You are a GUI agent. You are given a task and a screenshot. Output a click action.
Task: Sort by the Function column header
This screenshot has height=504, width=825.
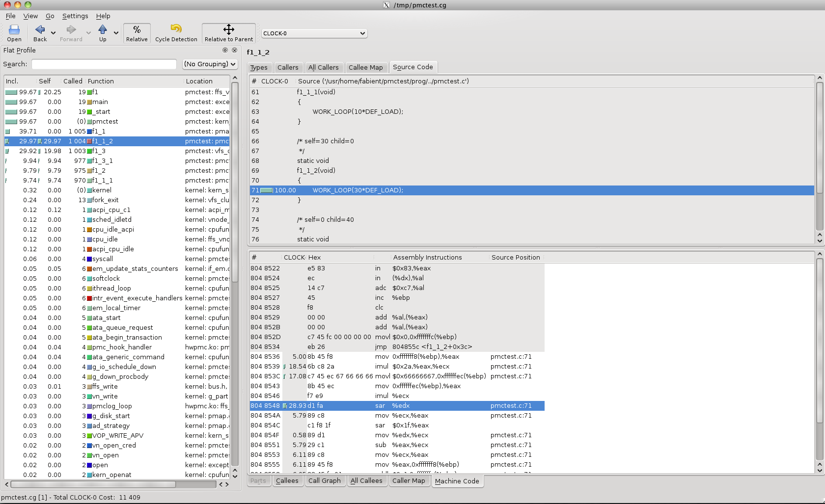(135, 81)
